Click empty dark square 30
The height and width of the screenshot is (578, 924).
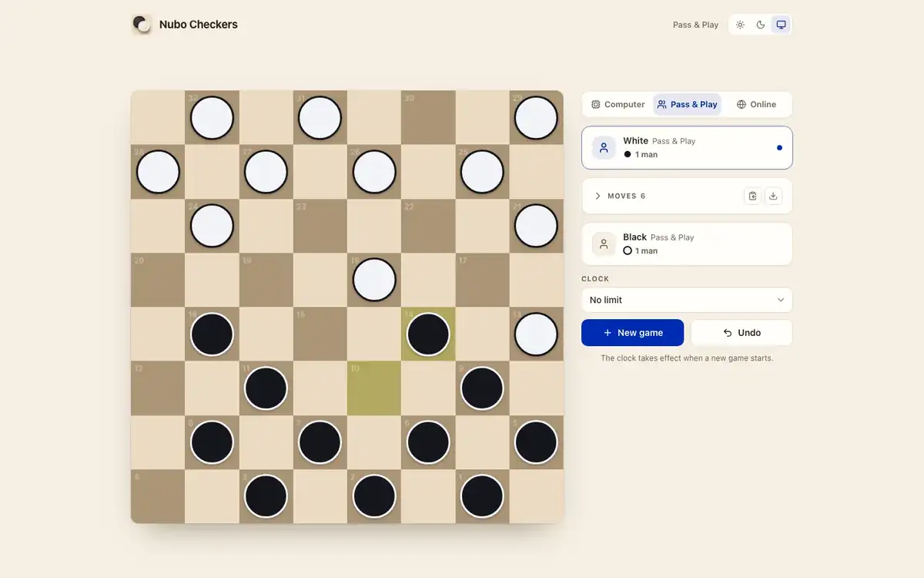pyautogui.click(x=428, y=118)
